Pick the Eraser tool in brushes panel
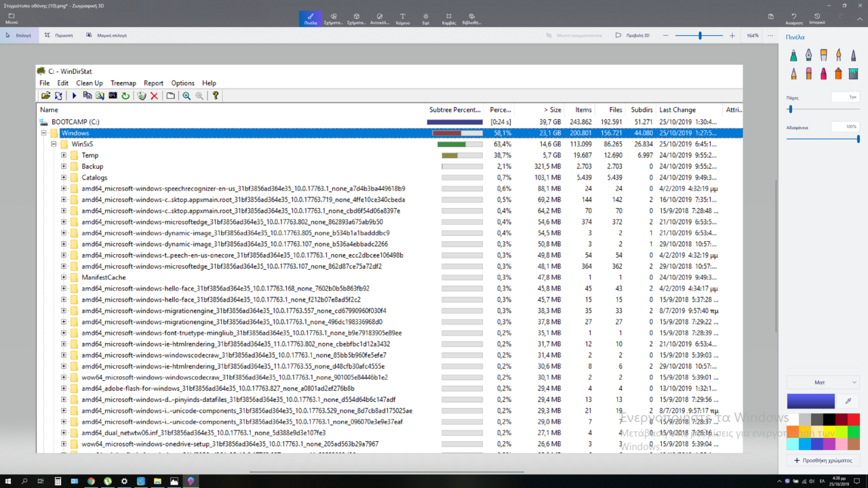The height and width of the screenshot is (488, 868). coord(808,73)
